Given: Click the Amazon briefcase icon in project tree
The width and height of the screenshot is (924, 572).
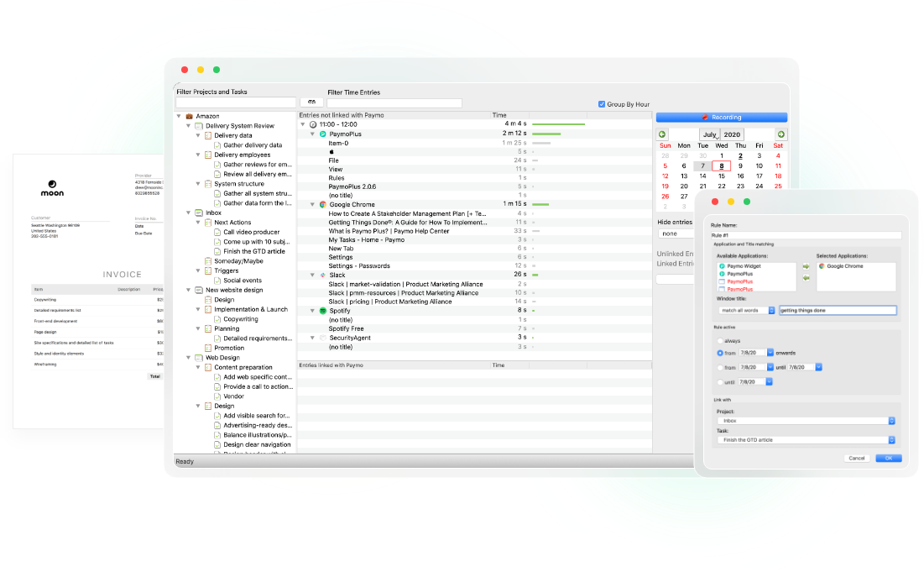Looking at the screenshot, I should coord(189,116).
